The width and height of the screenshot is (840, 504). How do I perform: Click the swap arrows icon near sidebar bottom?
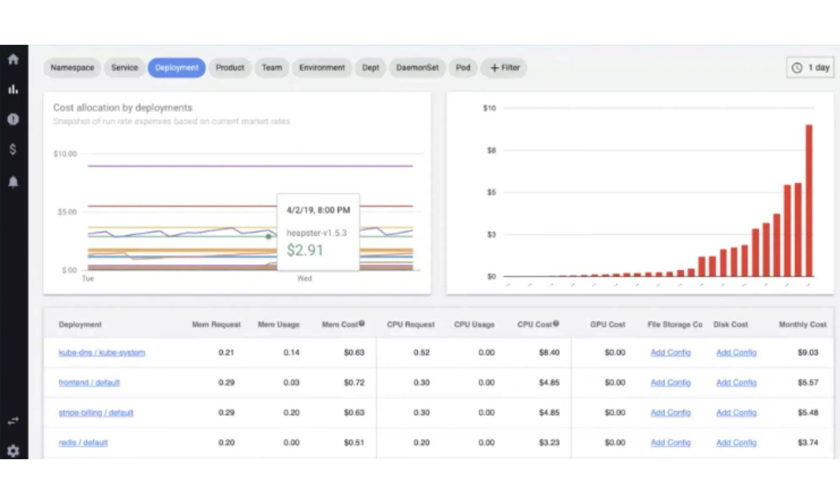click(14, 420)
